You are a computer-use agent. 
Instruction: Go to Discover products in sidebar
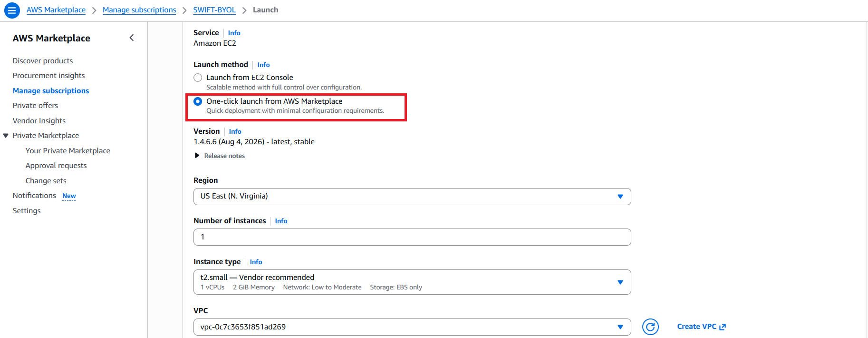click(x=43, y=61)
